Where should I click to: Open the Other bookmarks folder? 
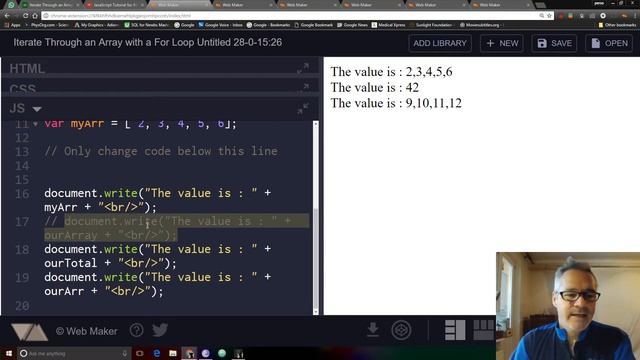[x=617, y=25]
